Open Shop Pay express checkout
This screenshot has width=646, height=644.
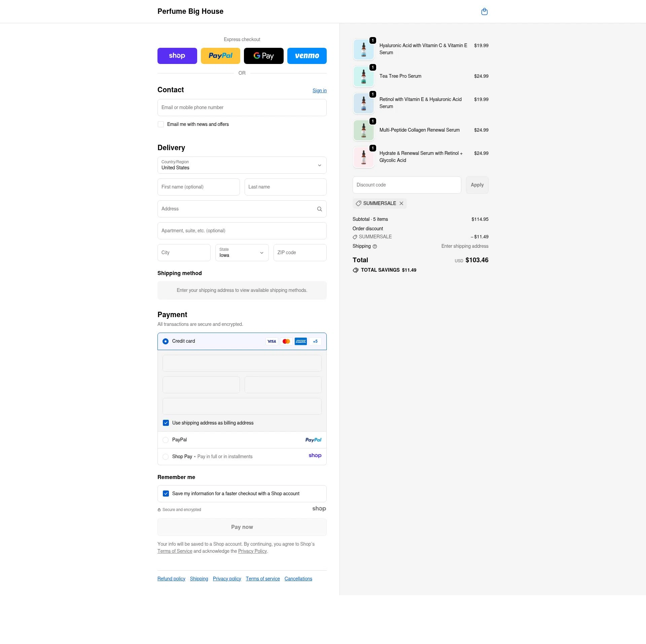coord(177,56)
